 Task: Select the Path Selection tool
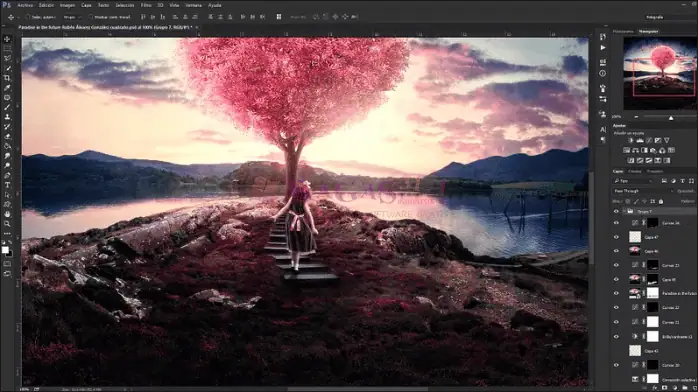(7, 195)
